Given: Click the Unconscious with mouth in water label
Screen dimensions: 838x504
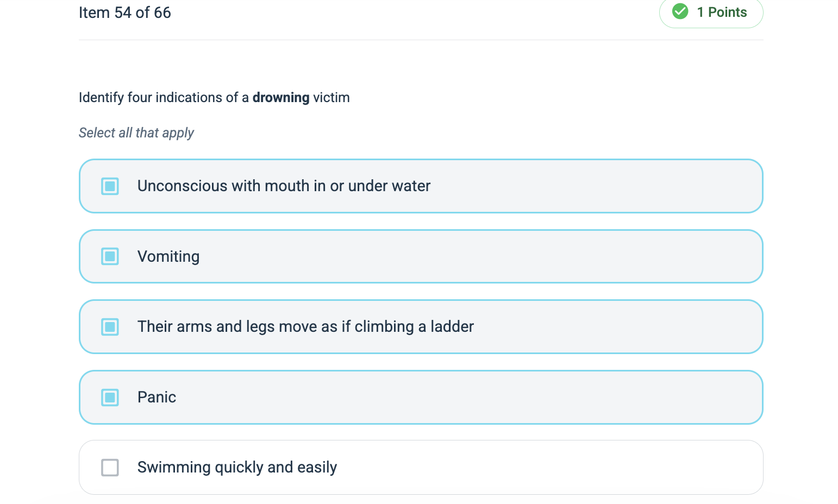Looking at the screenshot, I should (x=284, y=186).
